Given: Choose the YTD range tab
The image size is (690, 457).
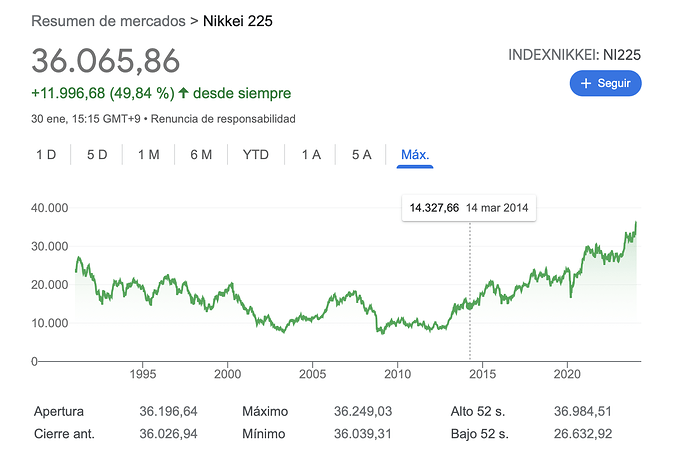Looking at the screenshot, I should [x=256, y=155].
